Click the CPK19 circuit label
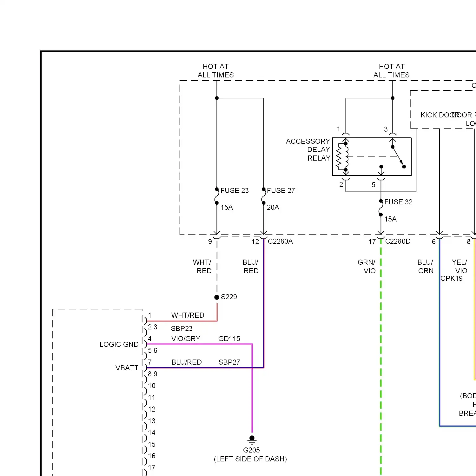This screenshot has width=476, height=476. (x=451, y=278)
